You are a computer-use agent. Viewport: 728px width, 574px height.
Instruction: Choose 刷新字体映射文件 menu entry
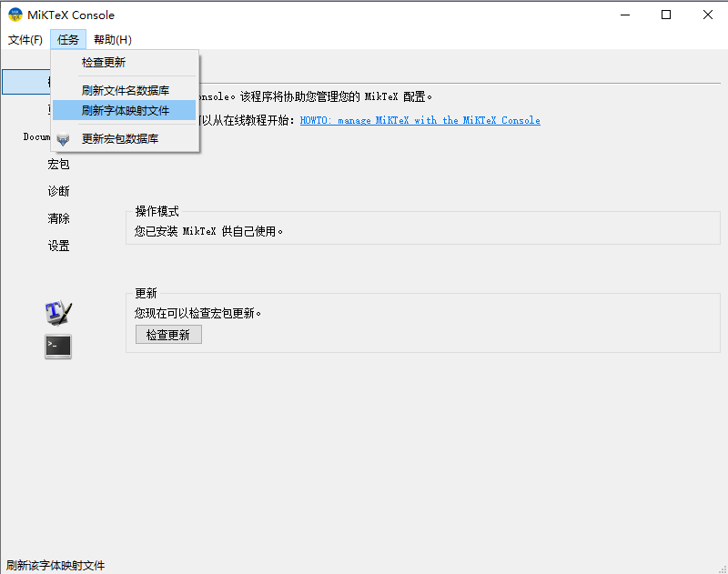124,110
